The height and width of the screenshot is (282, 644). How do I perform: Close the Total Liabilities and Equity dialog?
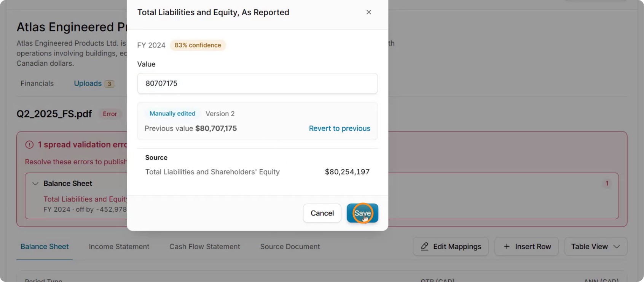[368, 12]
